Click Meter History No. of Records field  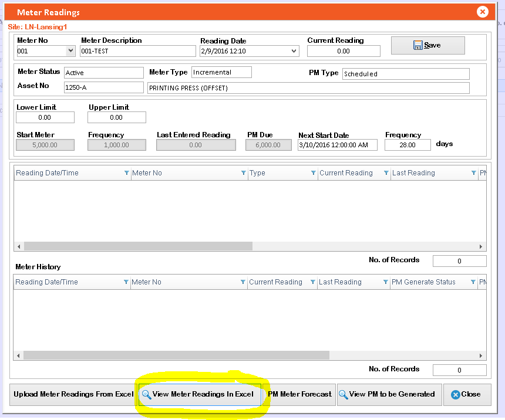click(x=460, y=370)
